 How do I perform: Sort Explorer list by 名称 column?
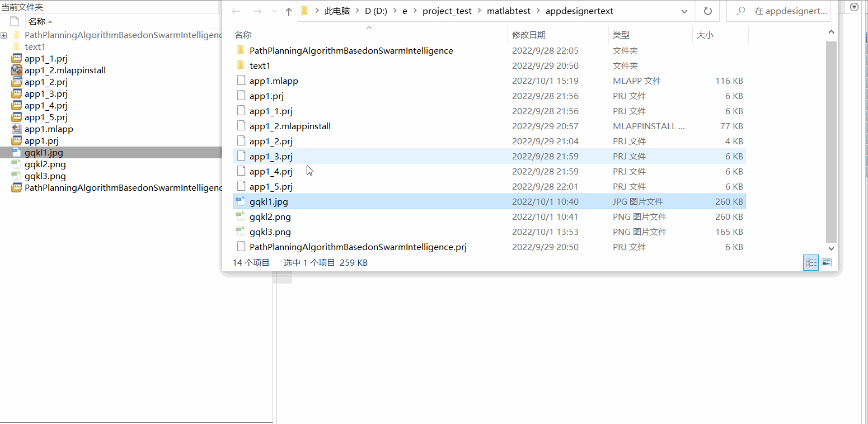coord(243,35)
